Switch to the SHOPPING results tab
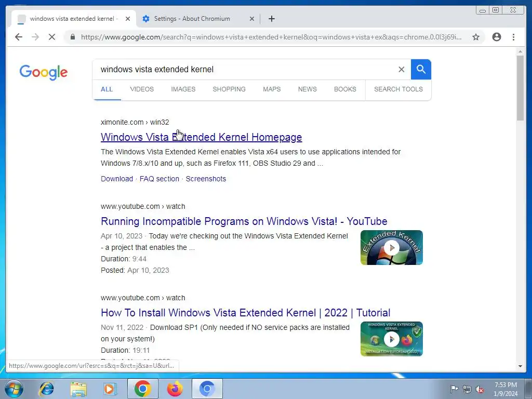Screen dimensions: 532x399 [x=229, y=89]
